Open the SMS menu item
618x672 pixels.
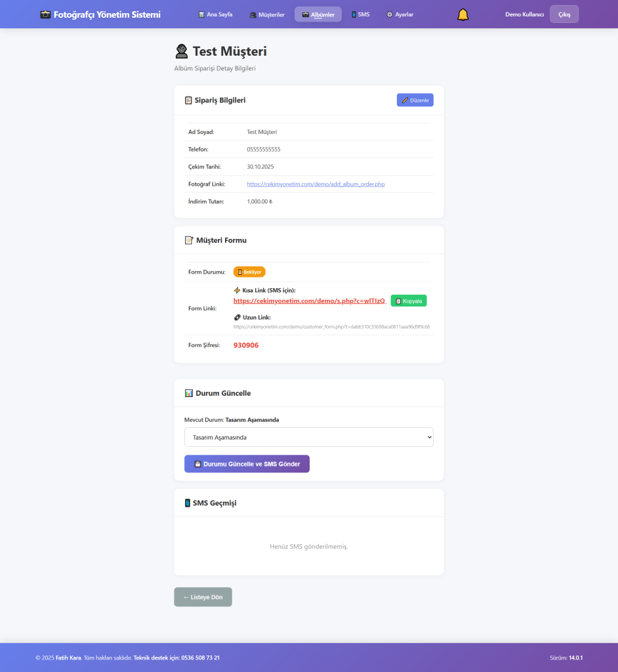coord(360,14)
